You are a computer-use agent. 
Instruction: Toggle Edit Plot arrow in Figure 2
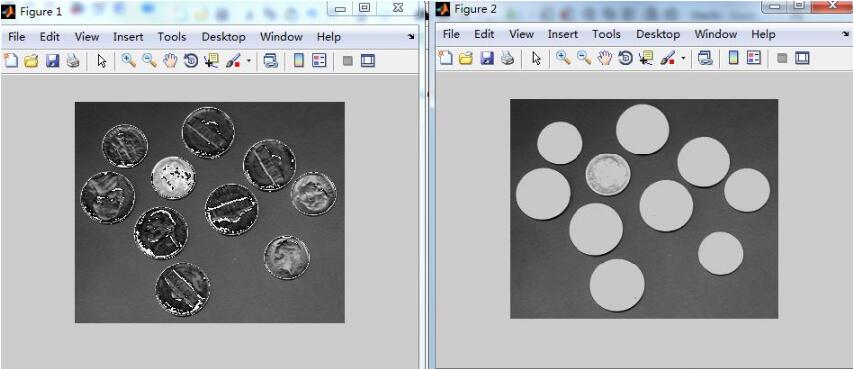pyautogui.click(x=536, y=58)
